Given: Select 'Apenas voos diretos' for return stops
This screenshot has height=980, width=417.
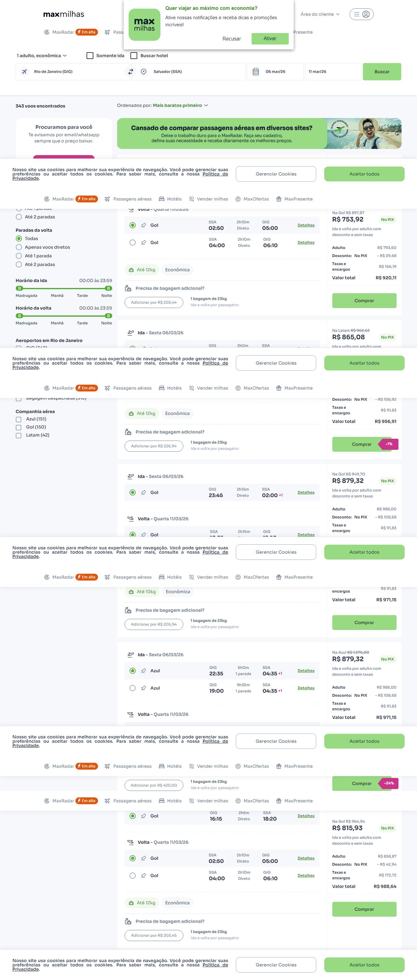Looking at the screenshot, I should (x=19, y=247).
